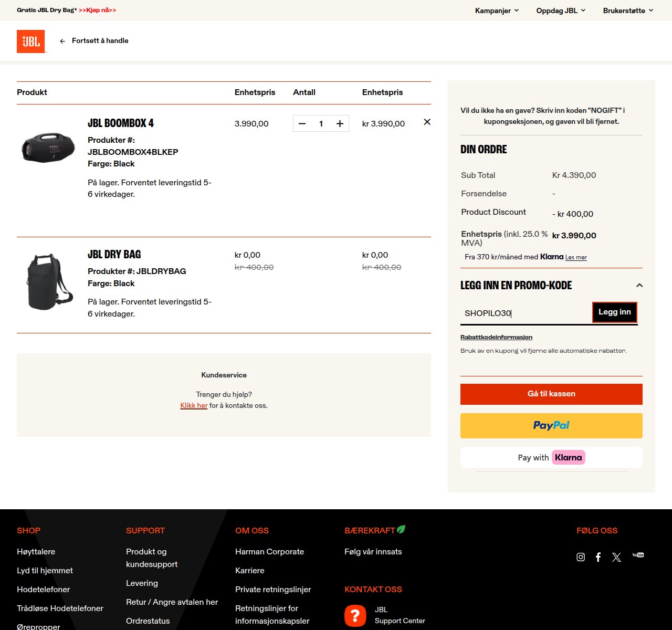Click the Sub Total value Kr 4.390,00
The width and height of the screenshot is (672, 630).
[x=574, y=175]
